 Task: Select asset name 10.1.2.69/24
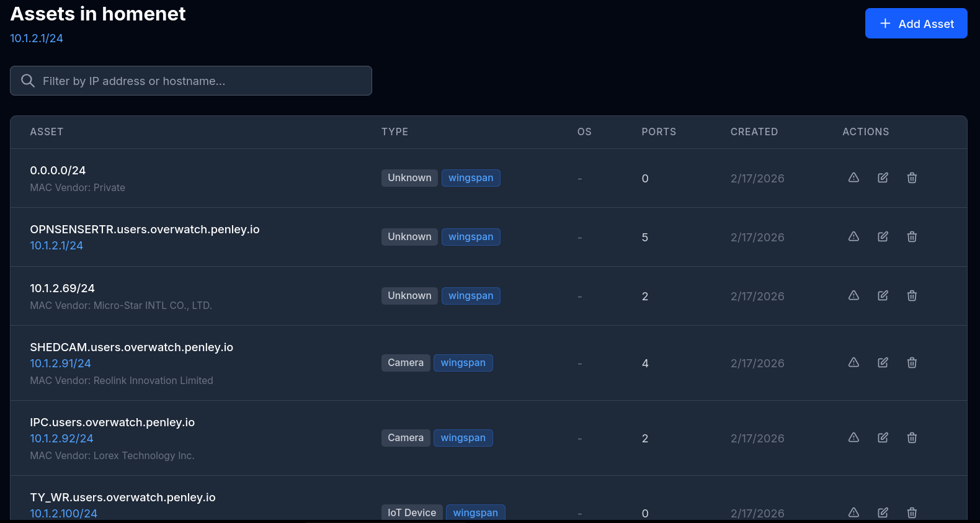pyautogui.click(x=63, y=288)
